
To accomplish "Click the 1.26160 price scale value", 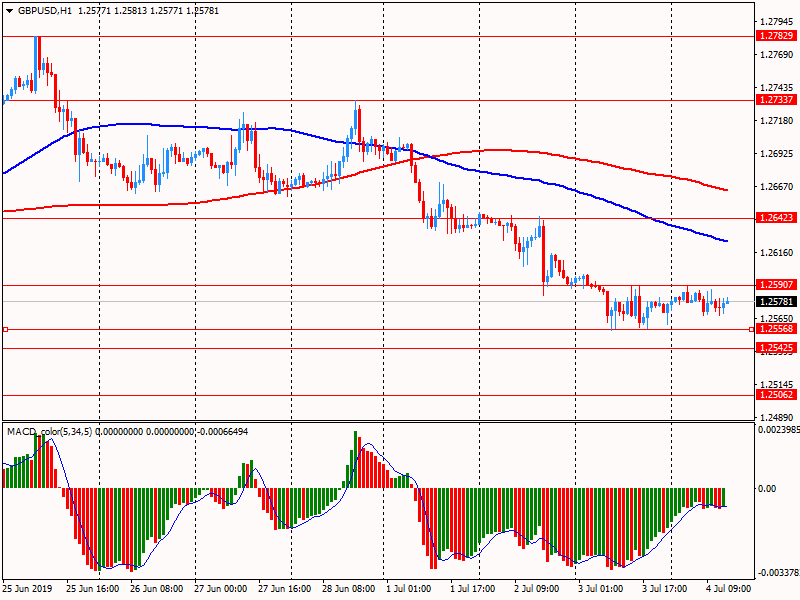I will pos(777,253).
